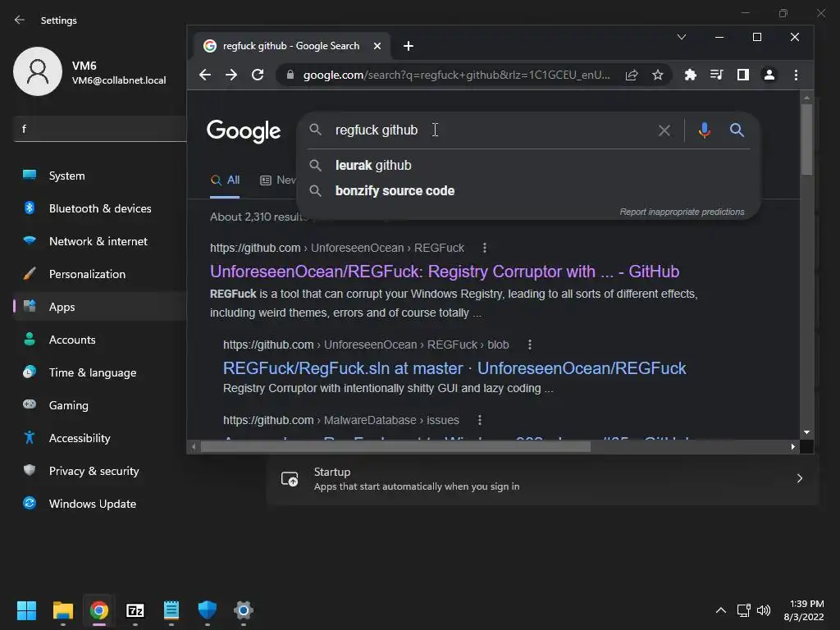Image resolution: width=840 pixels, height=630 pixels.
Task: Open System settings category
Action: tap(99, 176)
